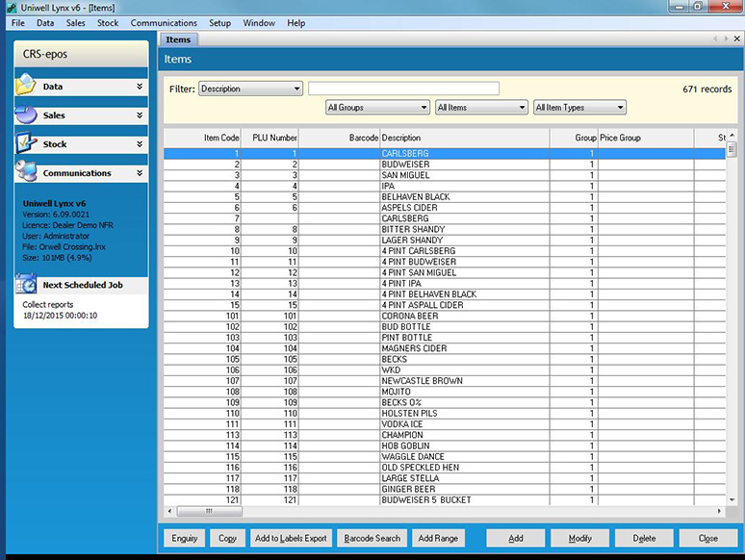Click the filter text input field

[x=403, y=89]
